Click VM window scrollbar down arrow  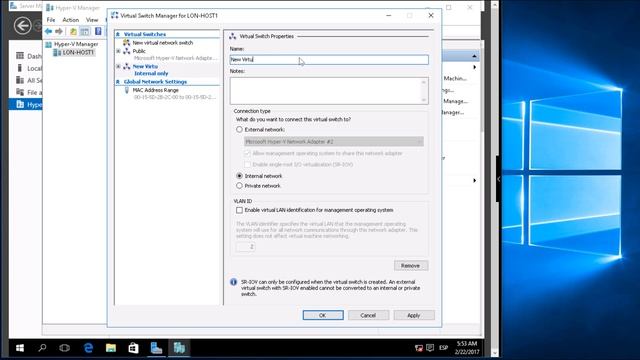tap(495, 353)
